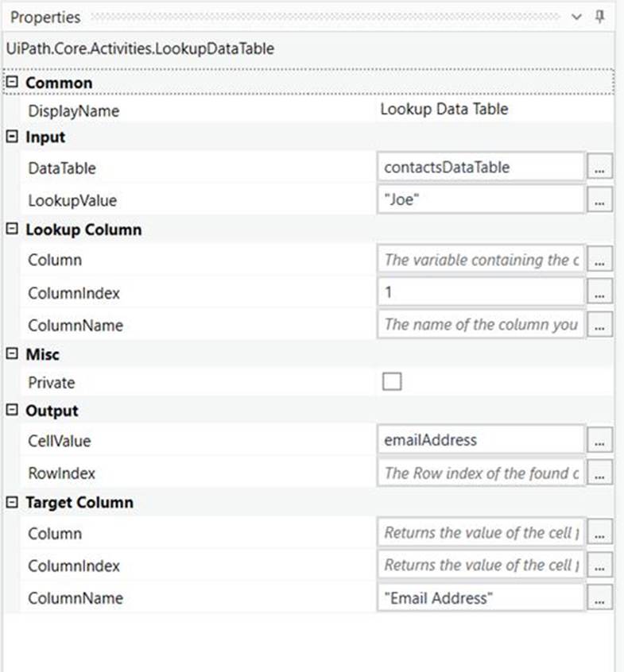Viewport: 624px width, 672px height.
Task: Collapse the Output section
Action: pos(12,411)
